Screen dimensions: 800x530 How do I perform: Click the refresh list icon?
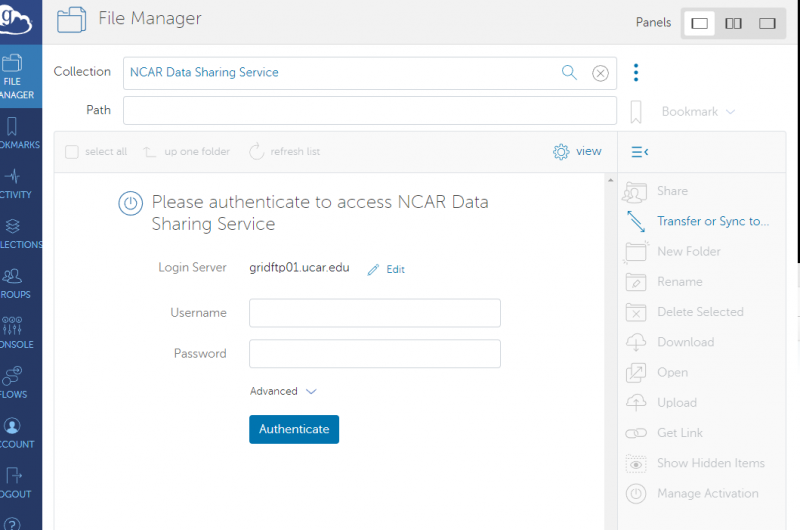(x=256, y=152)
